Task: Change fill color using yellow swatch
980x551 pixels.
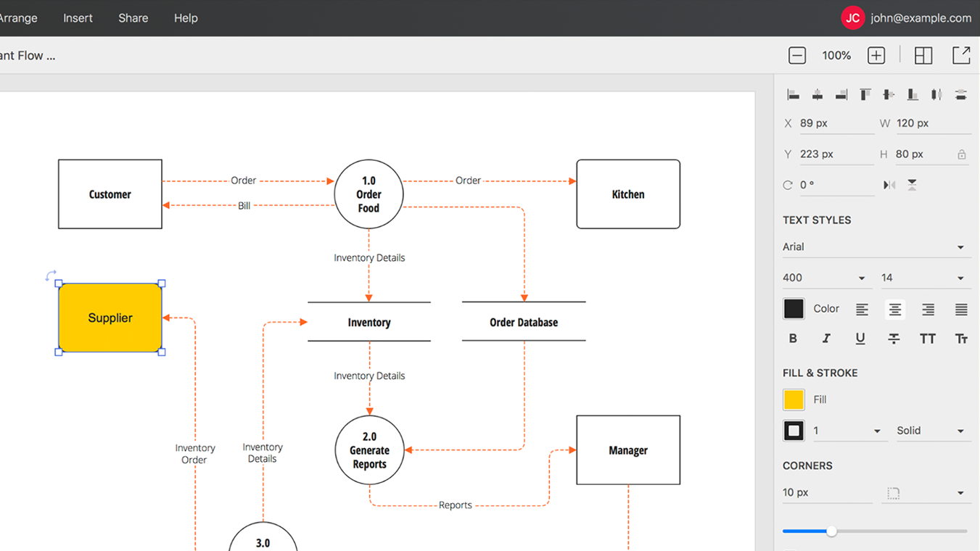Action: (x=794, y=399)
